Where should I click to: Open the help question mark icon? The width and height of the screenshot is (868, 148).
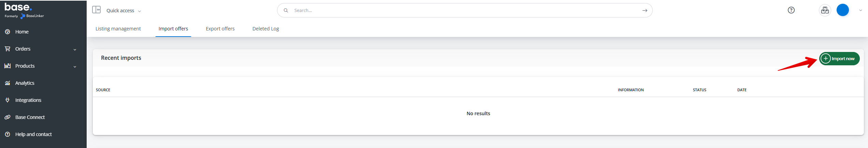pyautogui.click(x=791, y=10)
